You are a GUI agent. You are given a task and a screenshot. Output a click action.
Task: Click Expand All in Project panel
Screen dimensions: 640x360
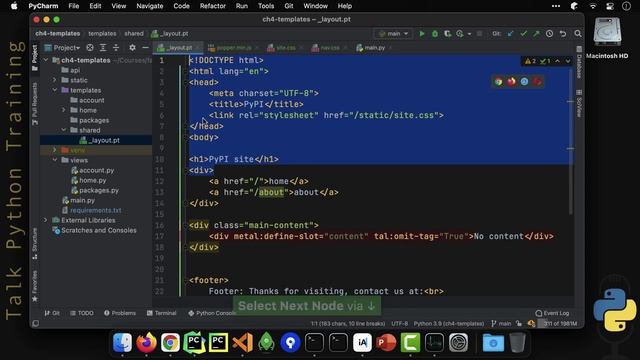click(103, 48)
